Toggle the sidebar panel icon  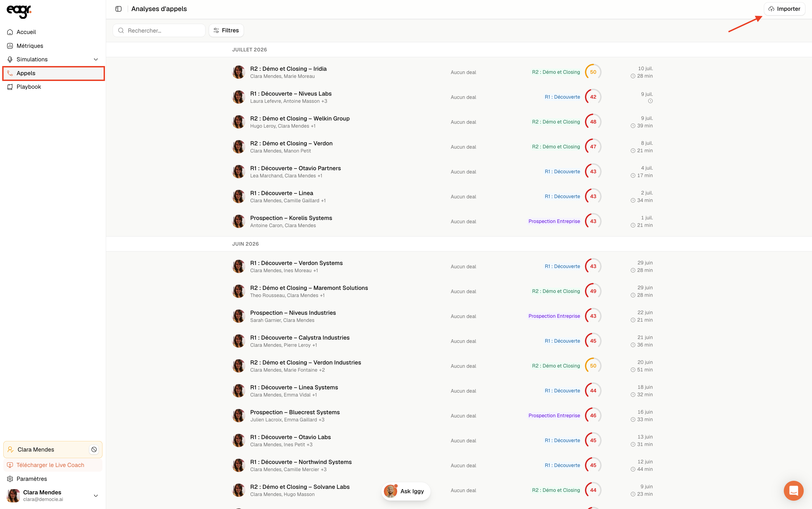click(x=118, y=9)
